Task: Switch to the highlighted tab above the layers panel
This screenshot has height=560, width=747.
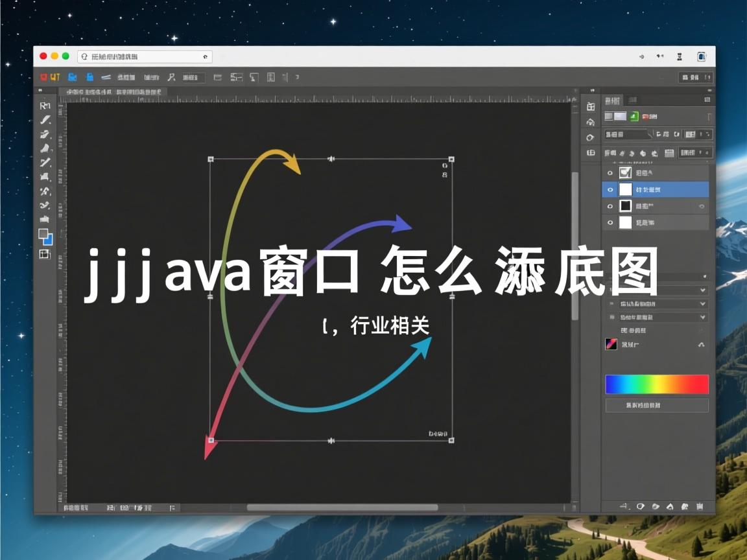Action: pyautogui.click(x=613, y=100)
